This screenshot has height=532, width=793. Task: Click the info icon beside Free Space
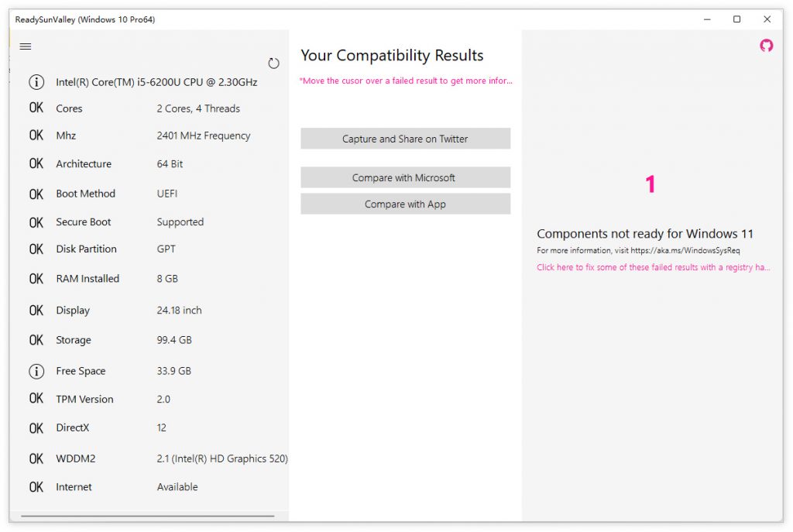[x=36, y=371]
